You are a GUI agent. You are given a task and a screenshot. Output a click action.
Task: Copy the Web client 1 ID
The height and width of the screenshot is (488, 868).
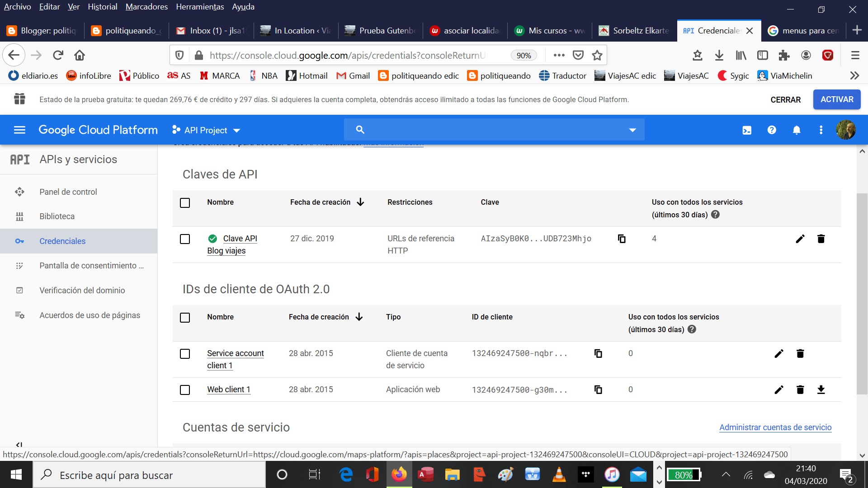(598, 389)
